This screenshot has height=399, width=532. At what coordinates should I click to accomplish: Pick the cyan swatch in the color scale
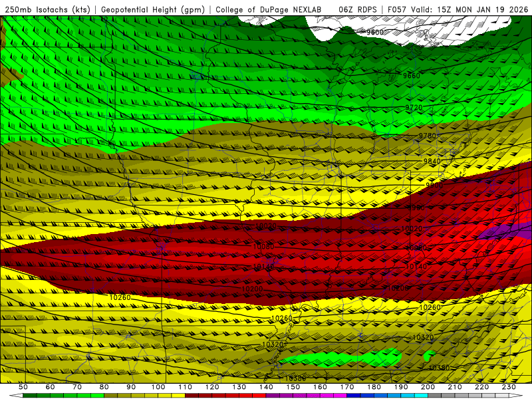421,396
